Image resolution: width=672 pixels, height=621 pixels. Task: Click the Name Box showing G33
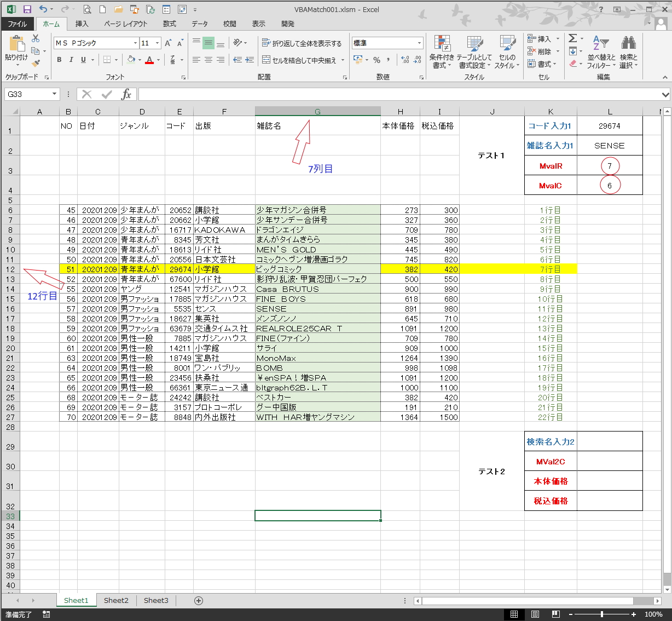pos(28,94)
